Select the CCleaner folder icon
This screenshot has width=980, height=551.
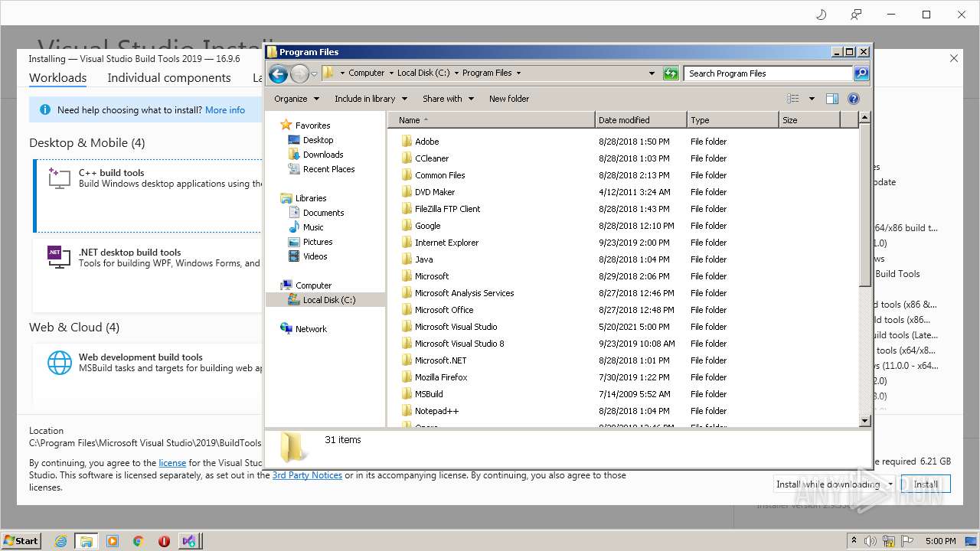[x=407, y=158]
